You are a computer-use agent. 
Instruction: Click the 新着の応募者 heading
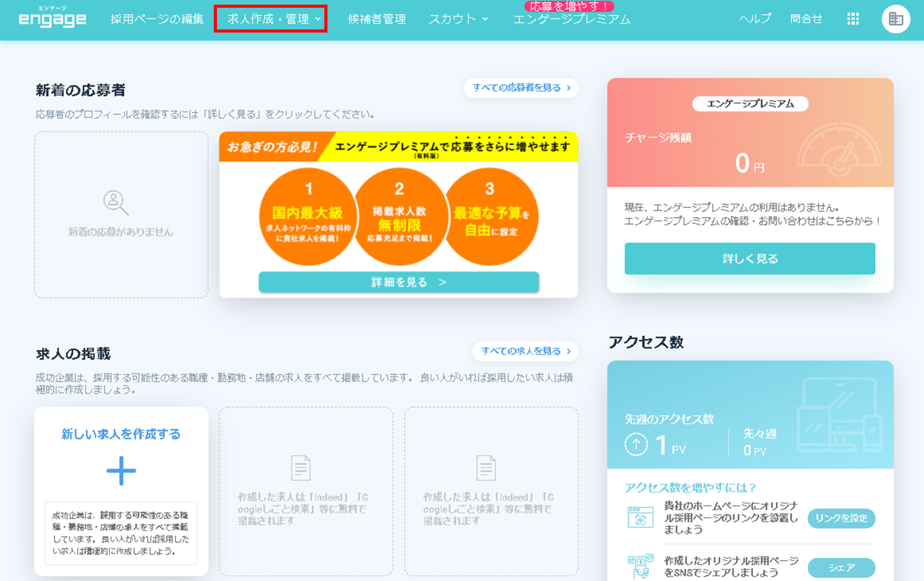[81, 90]
